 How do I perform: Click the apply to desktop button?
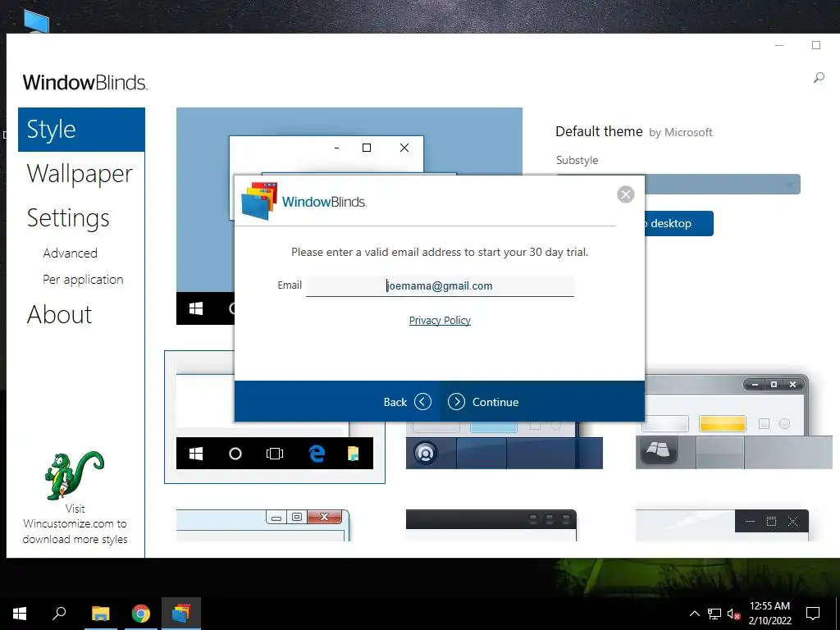[x=679, y=223]
